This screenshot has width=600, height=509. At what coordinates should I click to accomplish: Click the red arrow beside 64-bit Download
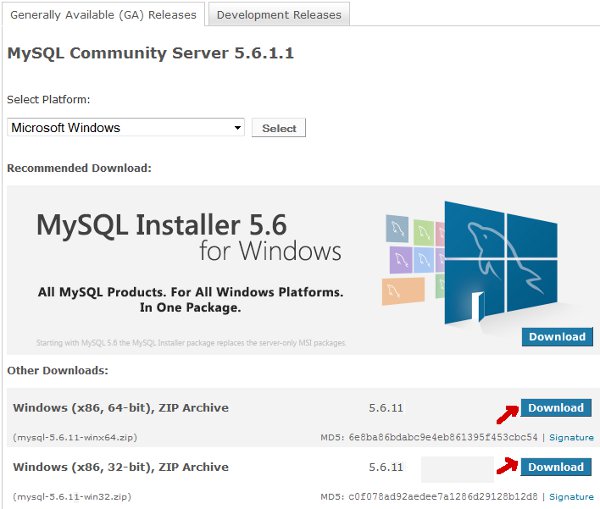(507, 409)
